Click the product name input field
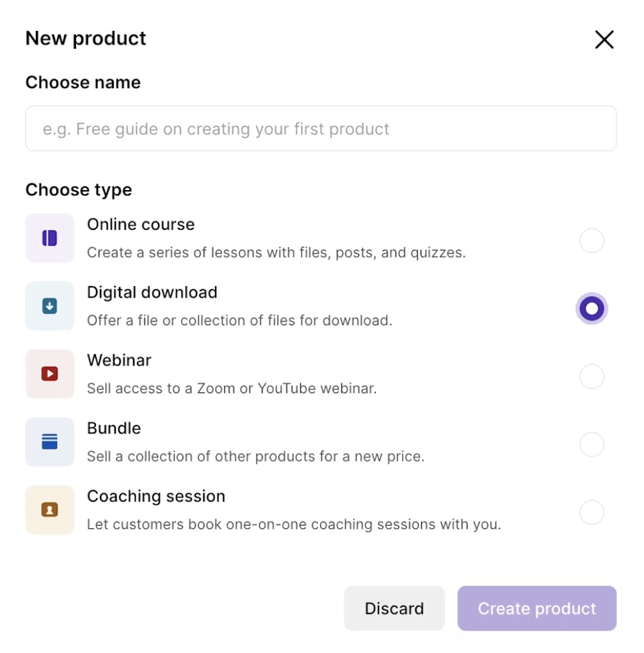Image resolution: width=644 pixels, height=653 pixels. pos(320,128)
